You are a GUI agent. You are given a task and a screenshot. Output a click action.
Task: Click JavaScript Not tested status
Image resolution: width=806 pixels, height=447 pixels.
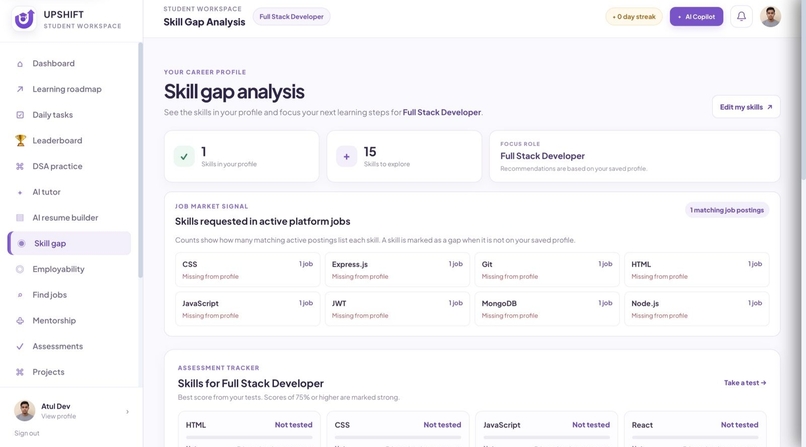click(x=591, y=425)
